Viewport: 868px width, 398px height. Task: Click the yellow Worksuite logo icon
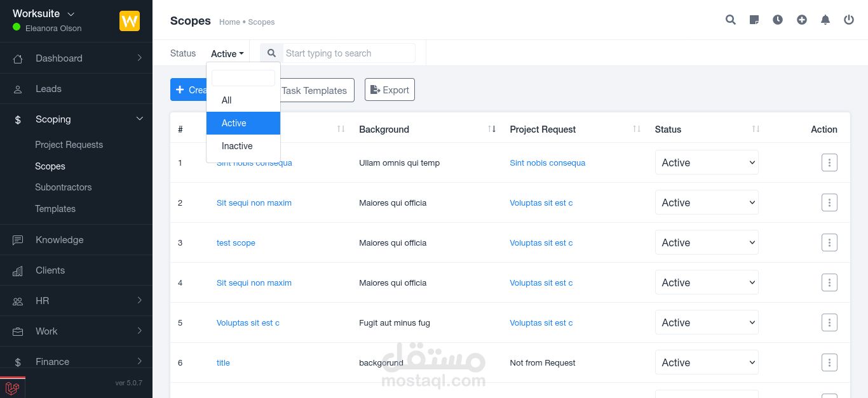coord(130,21)
